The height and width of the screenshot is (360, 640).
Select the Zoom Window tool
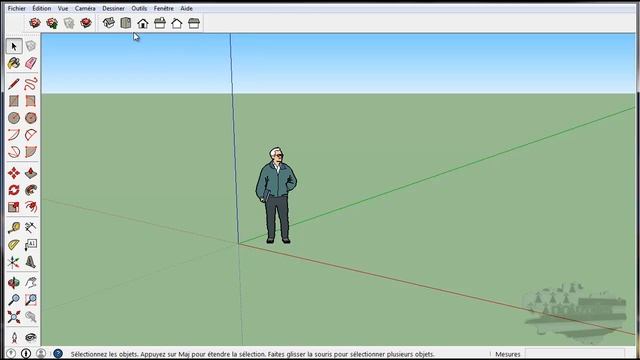tap(31, 300)
